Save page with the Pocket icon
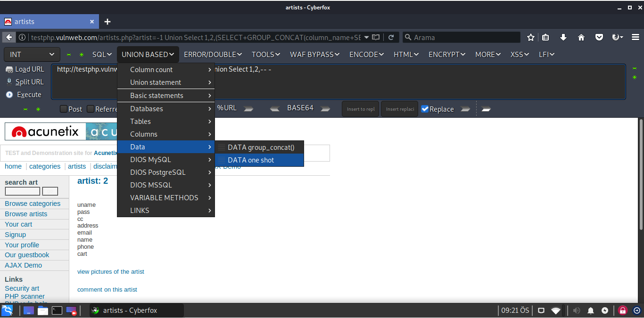Screen dimensions: 644x318 (599, 37)
